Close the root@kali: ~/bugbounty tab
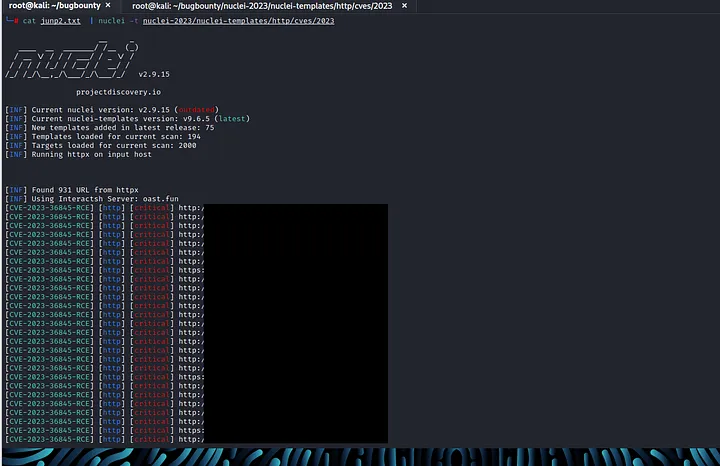 108,6
